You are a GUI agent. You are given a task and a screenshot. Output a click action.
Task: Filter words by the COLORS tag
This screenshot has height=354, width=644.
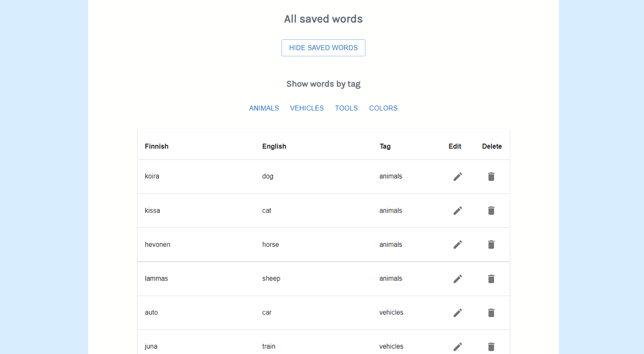pos(383,108)
